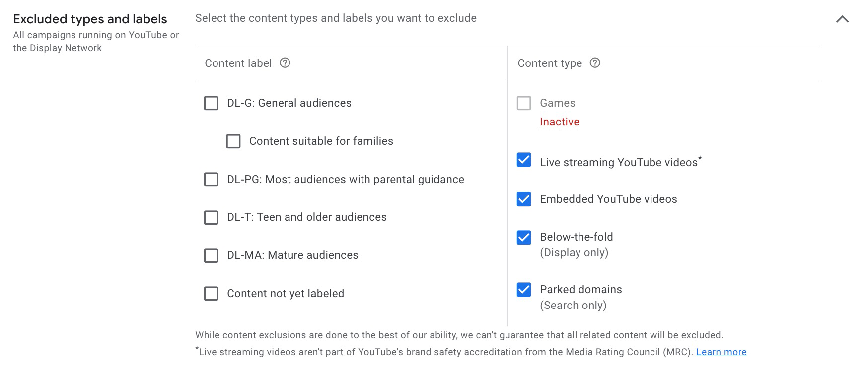Screen dimensions: 868x370
Task: Click the content exclusions disclaimer sentence
Action: (459, 335)
